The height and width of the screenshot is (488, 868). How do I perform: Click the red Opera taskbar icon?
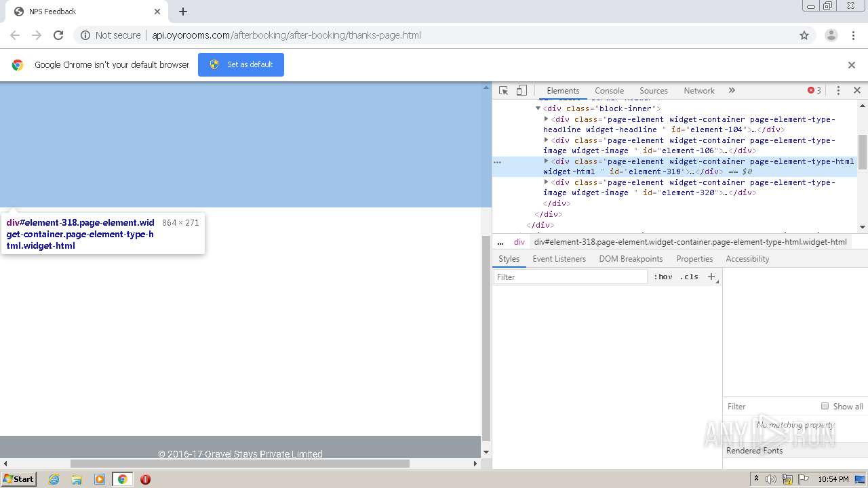point(145,479)
